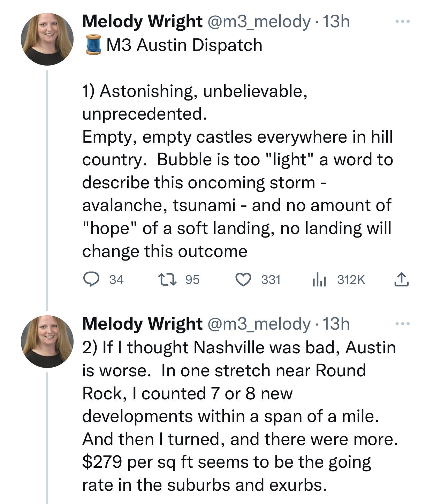Click the 312K views count
Viewport: 433px width, 504px height.
(351, 280)
